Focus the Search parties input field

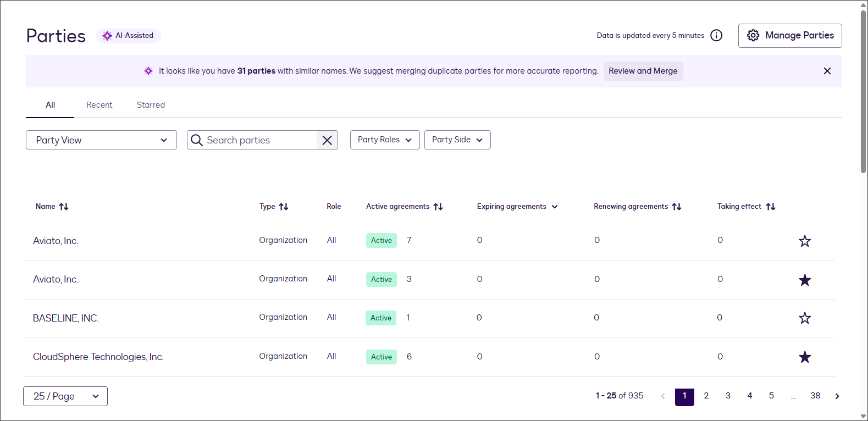click(258, 140)
